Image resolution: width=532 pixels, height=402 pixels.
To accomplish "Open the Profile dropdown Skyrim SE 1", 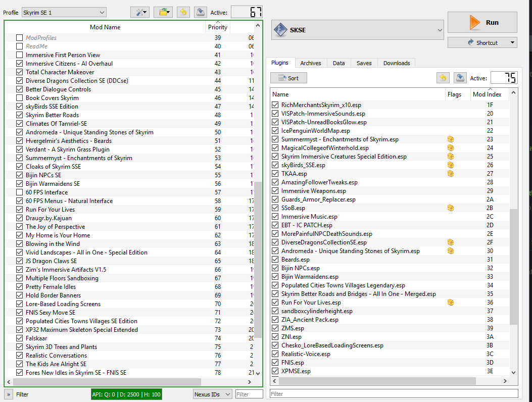I will 64,13.
